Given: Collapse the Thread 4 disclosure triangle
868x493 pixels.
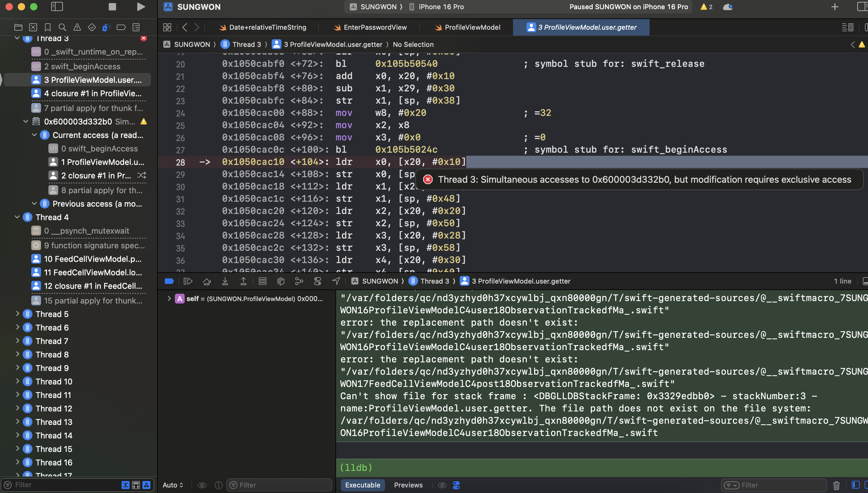Looking at the screenshot, I should 17,217.
